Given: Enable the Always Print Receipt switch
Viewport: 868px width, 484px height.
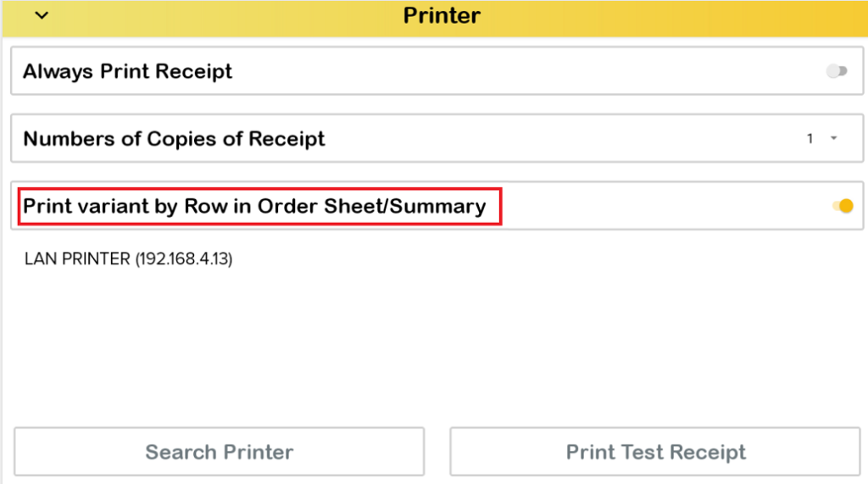Looking at the screenshot, I should tap(837, 71).
